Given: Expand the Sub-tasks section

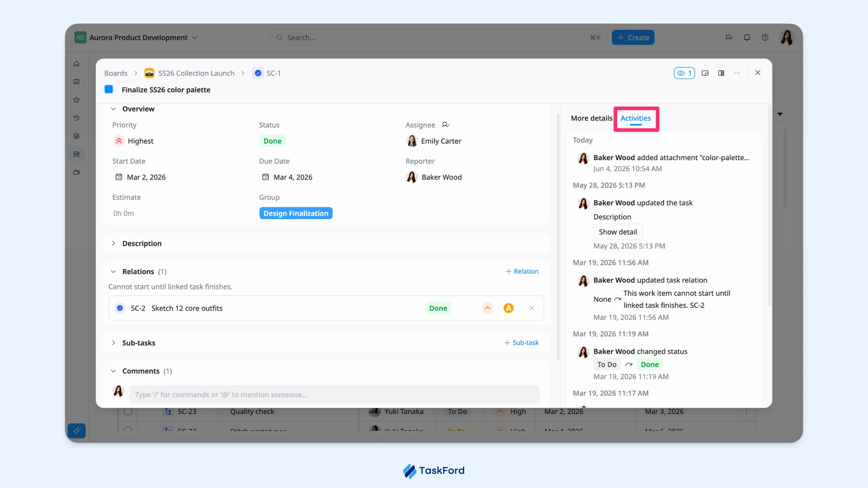Looking at the screenshot, I should click(x=113, y=343).
